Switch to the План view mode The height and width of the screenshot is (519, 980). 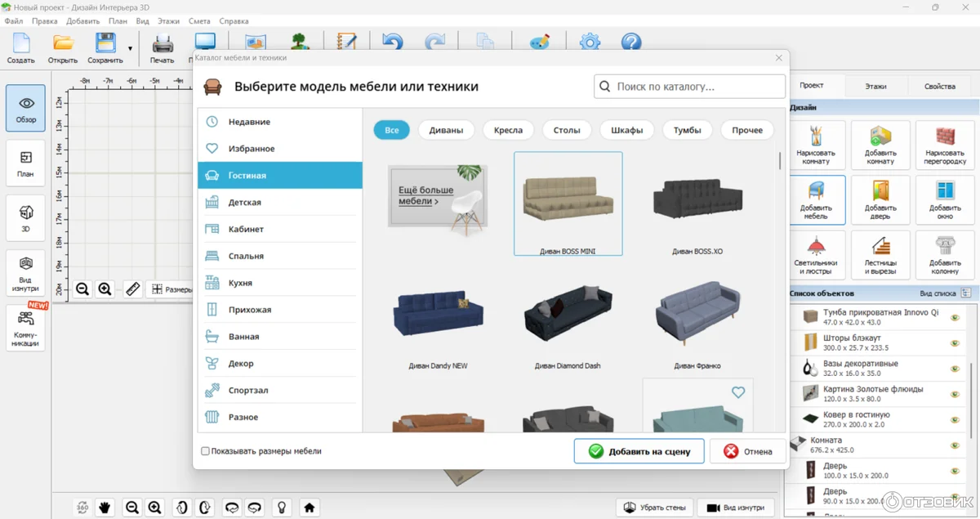coord(26,163)
